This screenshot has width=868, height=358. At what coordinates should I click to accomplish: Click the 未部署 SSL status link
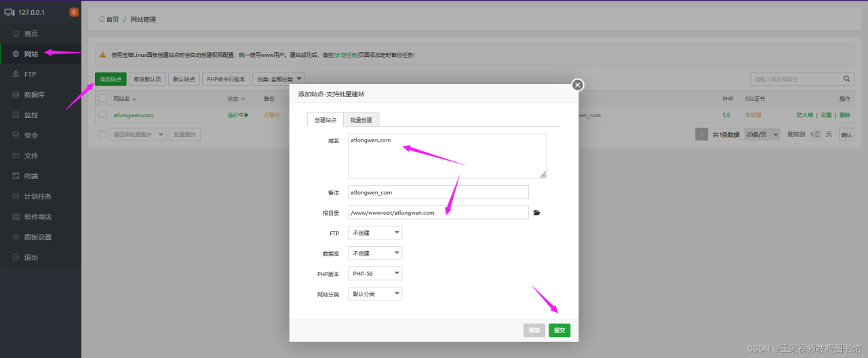(x=753, y=115)
